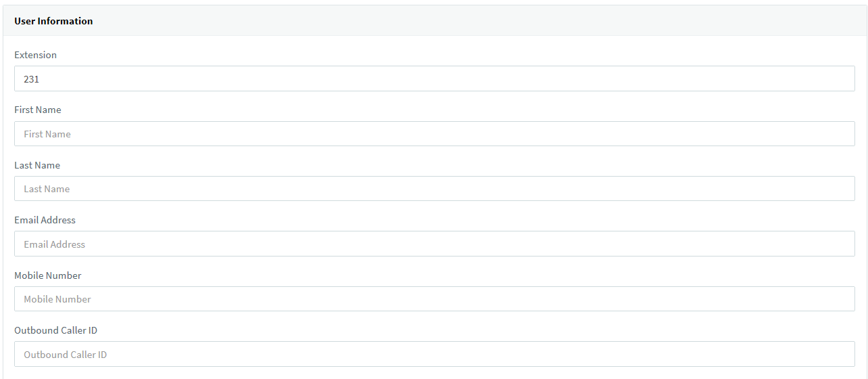Click the User Information panel heading text
The width and height of the screenshot is (868, 379).
[x=53, y=21]
